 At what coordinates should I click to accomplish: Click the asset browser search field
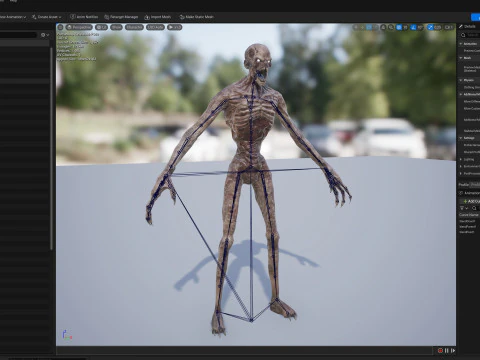(18, 35)
